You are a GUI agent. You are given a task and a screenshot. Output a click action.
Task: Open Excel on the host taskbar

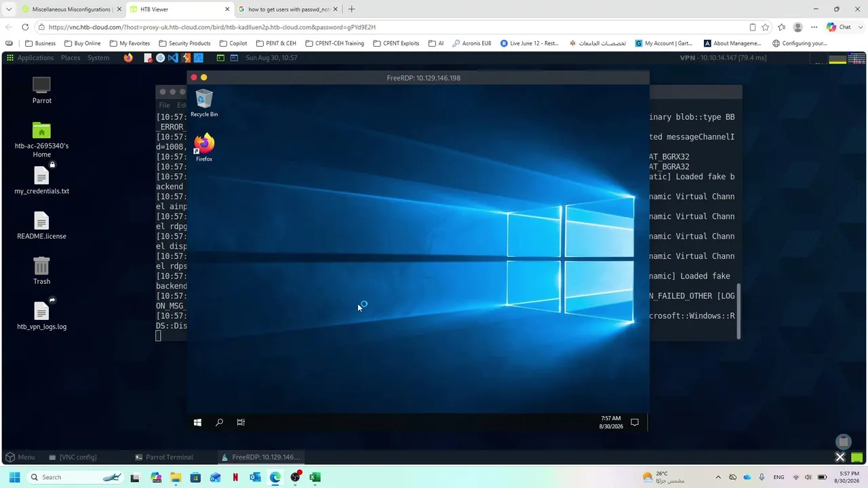pyautogui.click(x=315, y=477)
